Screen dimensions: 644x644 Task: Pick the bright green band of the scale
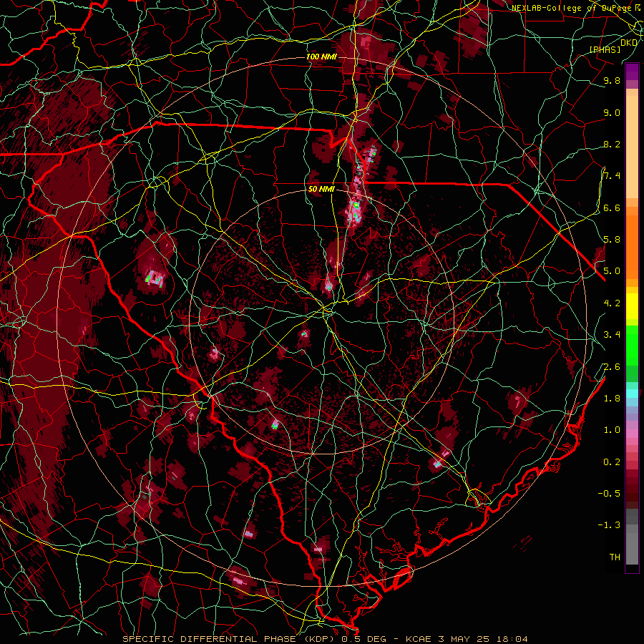point(632,345)
